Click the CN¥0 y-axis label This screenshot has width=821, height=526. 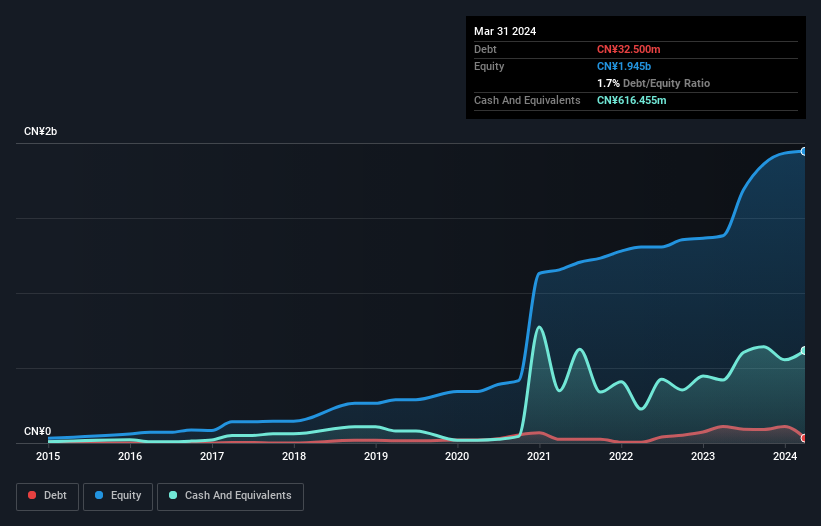tap(38, 431)
